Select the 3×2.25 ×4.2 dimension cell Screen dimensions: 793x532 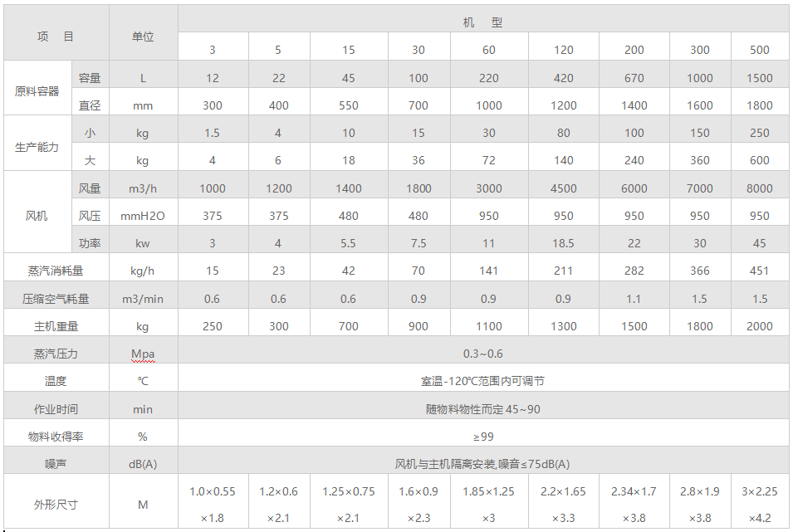[759, 505]
